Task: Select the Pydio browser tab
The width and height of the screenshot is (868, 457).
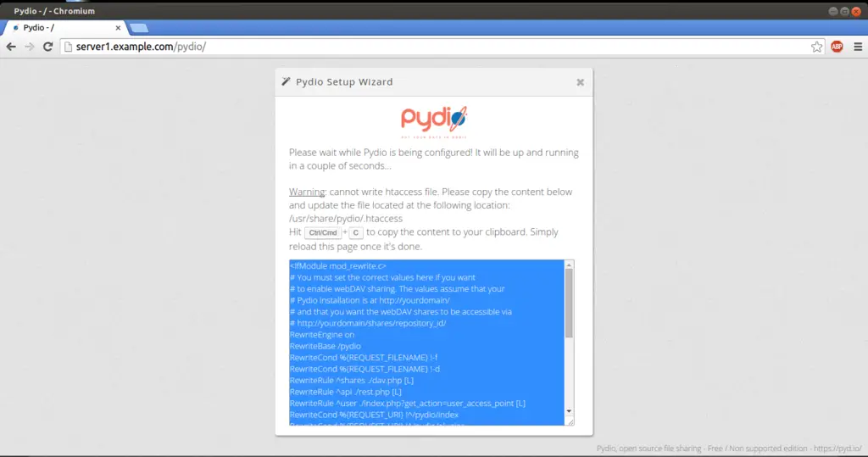Action: [x=65, y=28]
